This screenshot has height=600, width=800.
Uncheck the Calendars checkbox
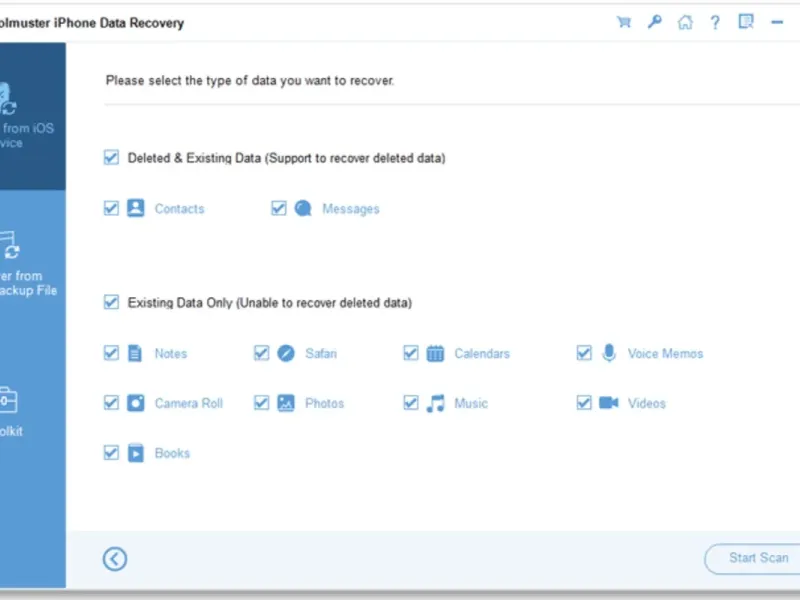[x=411, y=353]
